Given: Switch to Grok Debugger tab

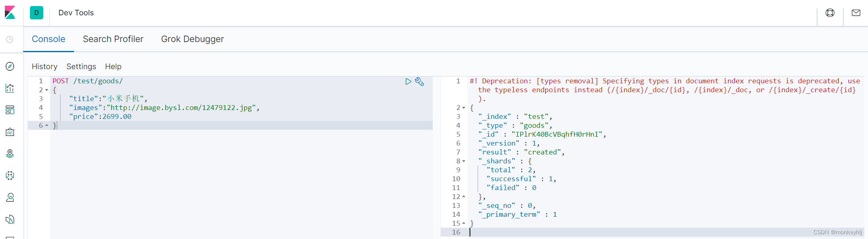Looking at the screenshot, I should 192,39.
